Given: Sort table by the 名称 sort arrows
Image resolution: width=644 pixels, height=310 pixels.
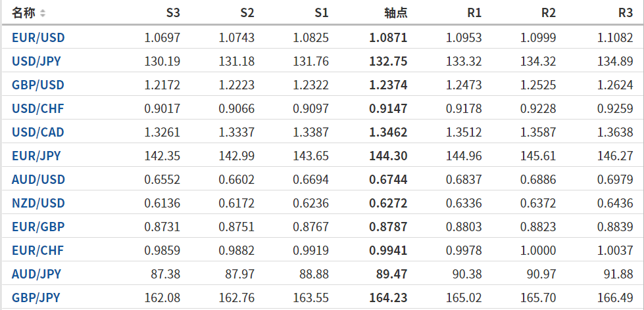Looking at the screenshot, I should pyautogui.click(x=43, y=13).
